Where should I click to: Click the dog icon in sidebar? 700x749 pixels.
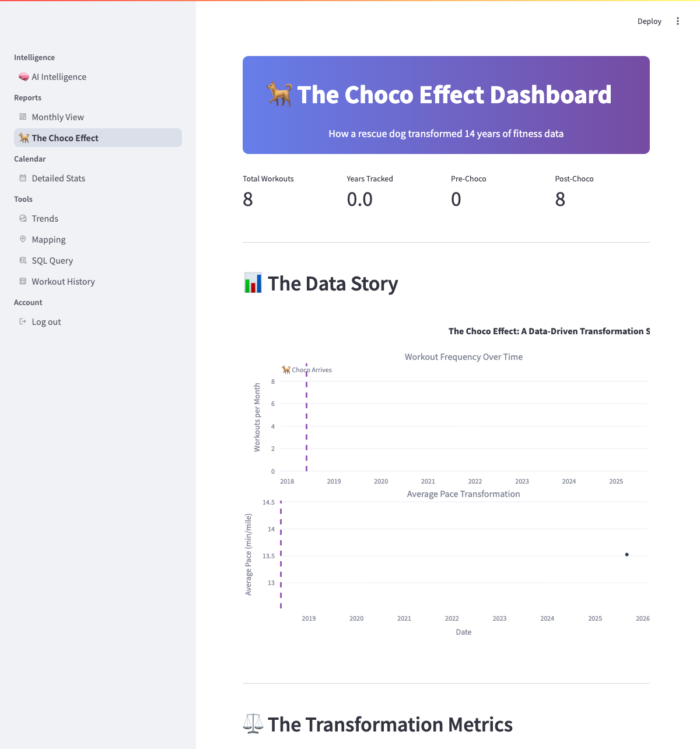pyautogui.click(x=23, y=138)
